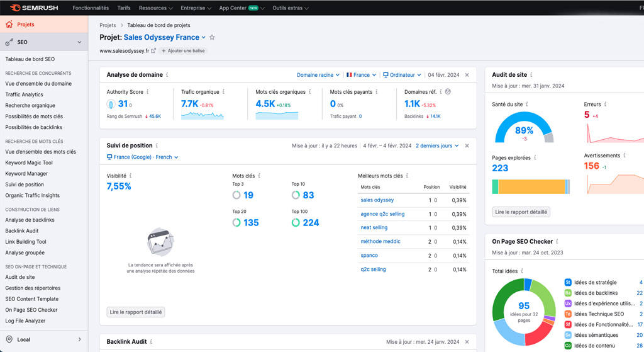
Task: Click info icon beside Trafic organique
Action: tap(223, 92)
